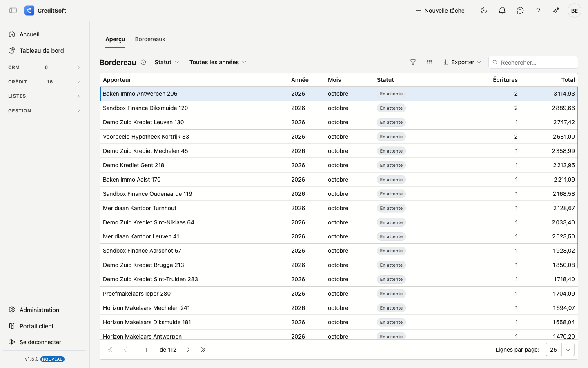Go to Tableau de bord

pos(42,51)
